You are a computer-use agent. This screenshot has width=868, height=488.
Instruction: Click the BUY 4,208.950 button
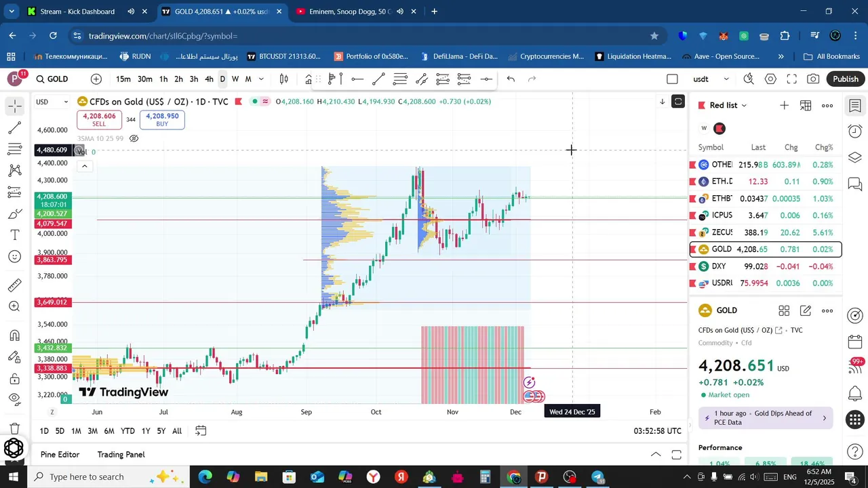[162, 120]
